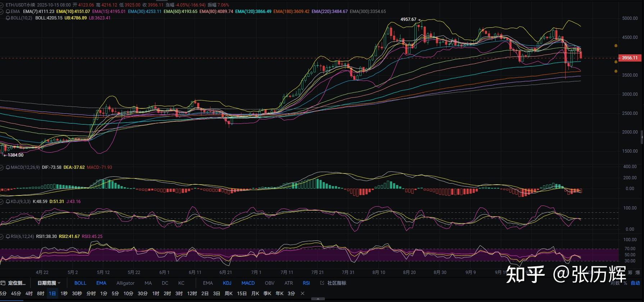Enable the Alligator overlay indicator
Screen dimensions: 644x302
tap(125, 283)
